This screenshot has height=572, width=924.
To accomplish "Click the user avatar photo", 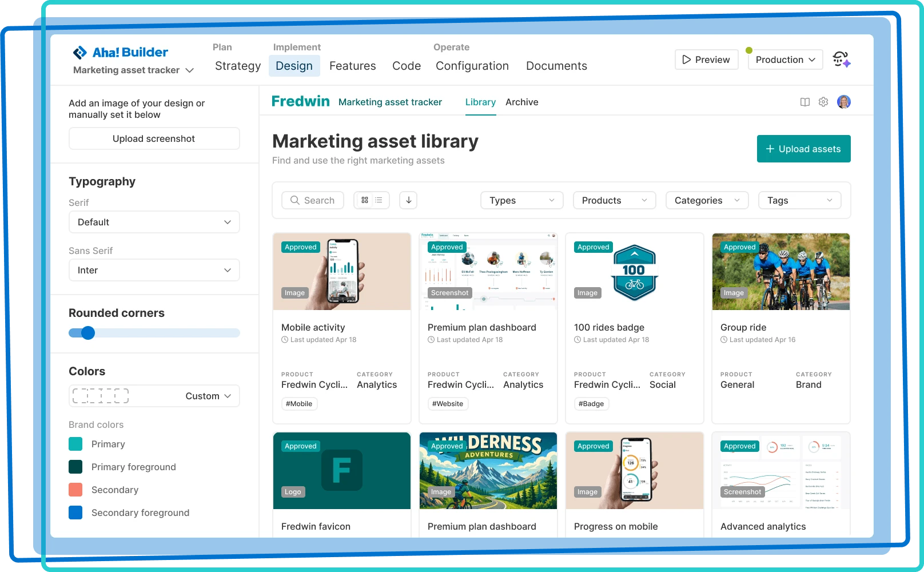I will (x=844, y=102).
